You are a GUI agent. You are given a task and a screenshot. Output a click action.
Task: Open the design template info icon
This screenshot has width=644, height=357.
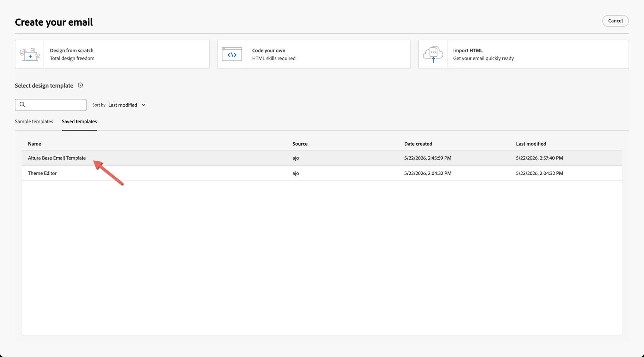click(x=80, y=85)
